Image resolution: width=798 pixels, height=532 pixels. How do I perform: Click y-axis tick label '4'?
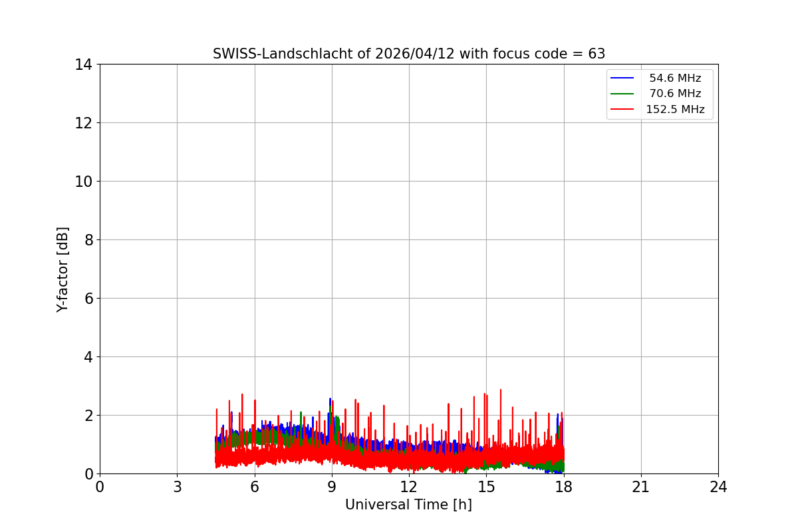88,357
